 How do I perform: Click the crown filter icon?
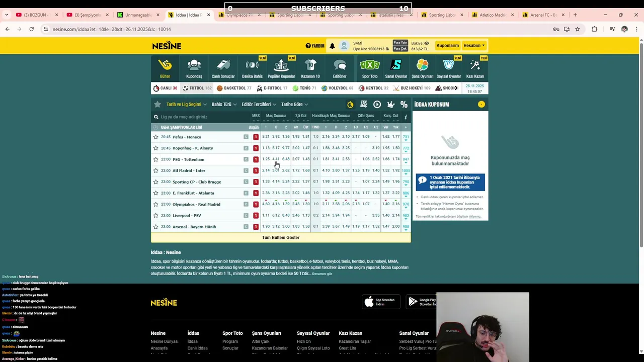coord(390,104)
